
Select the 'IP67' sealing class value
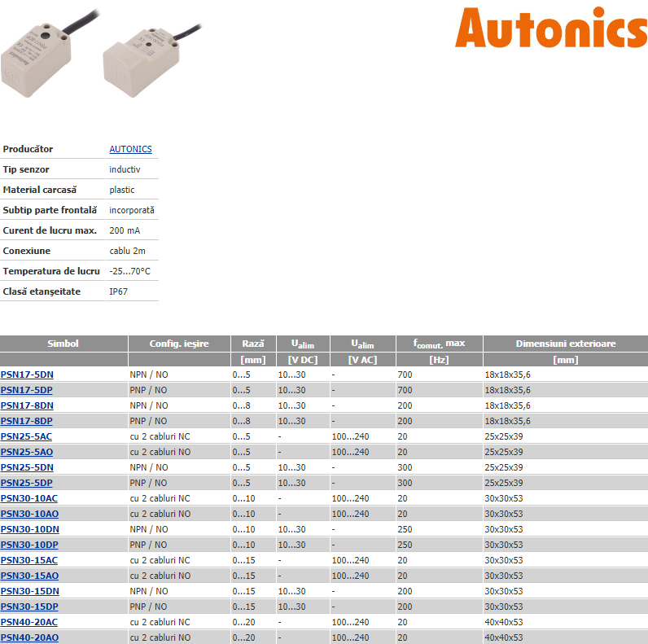click(119, 291)
